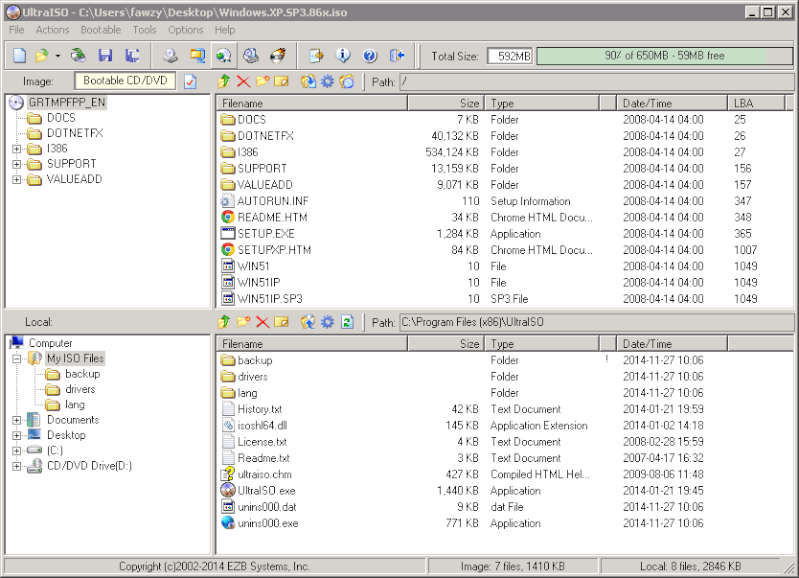
Task: Open the File menu
Action: (x=16, y=30)
